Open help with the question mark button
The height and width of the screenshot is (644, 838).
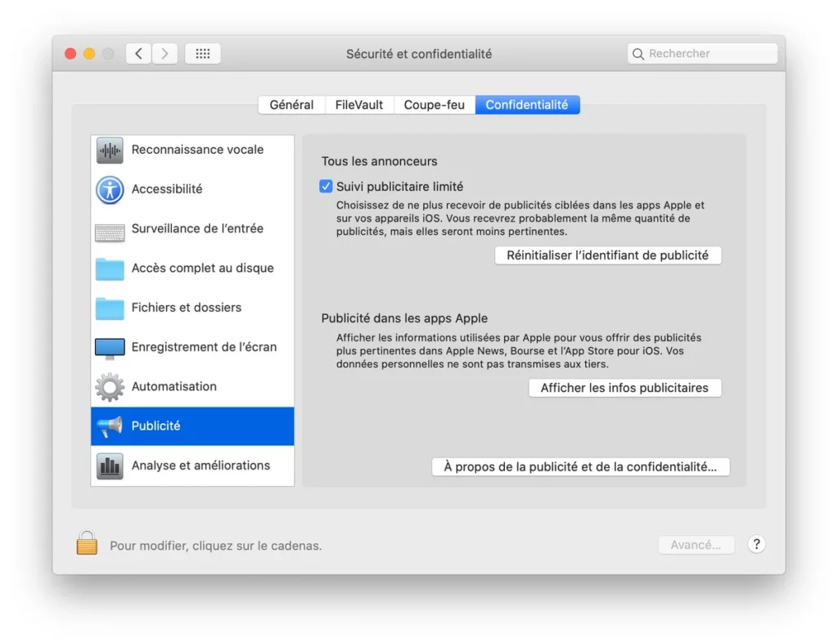coord(756,544)
